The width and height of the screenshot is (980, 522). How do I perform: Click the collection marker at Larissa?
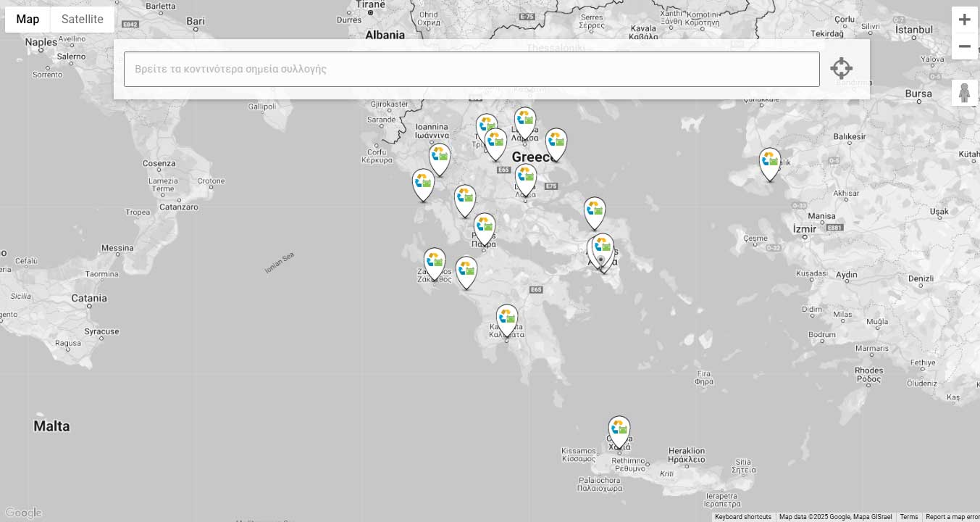click(525, 122)
